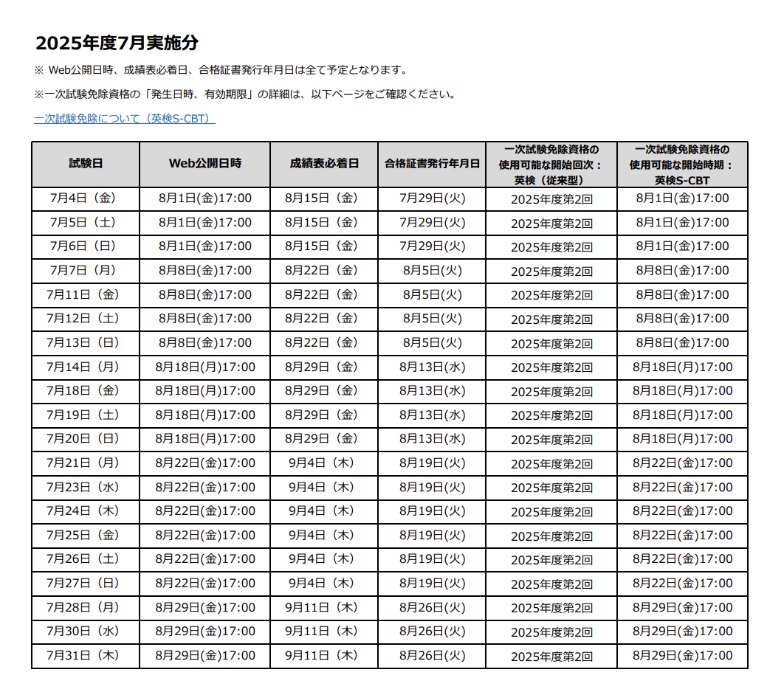Viewport: 784px width, 692px height.
Task: Open the 一次試験免除について（英検S-CBT） link
Action: coord(125,119)
